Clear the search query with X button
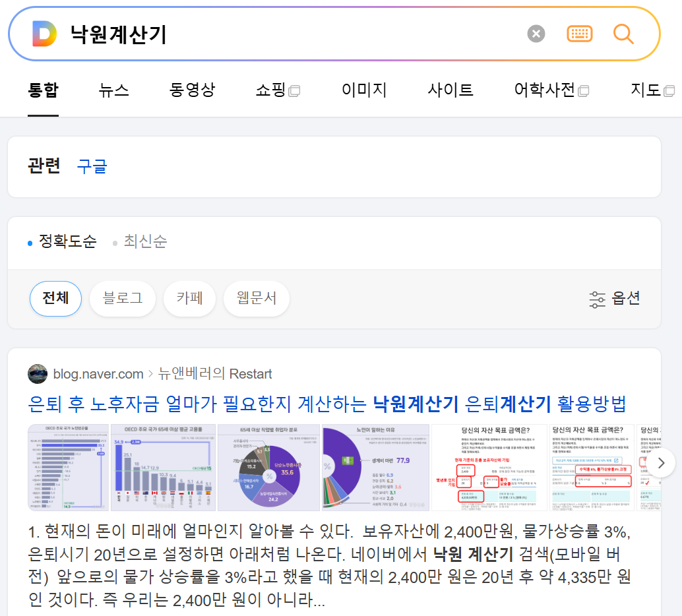This screenshot has width=682, height=616. point(536,34)
